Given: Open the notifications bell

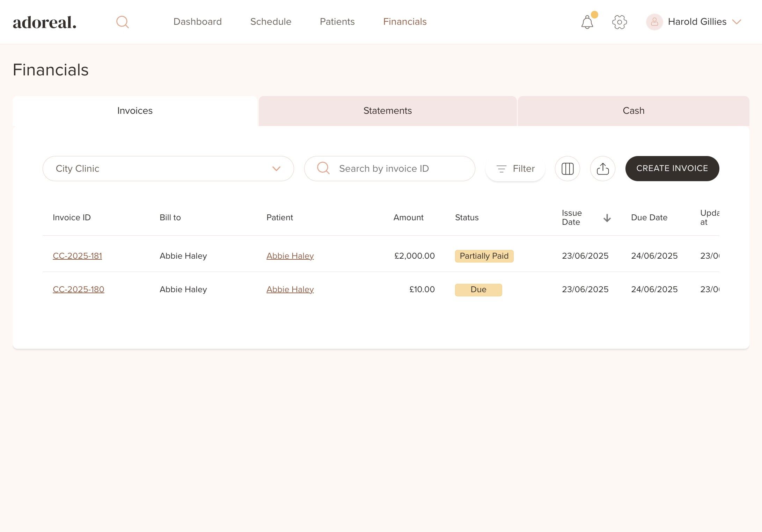Looking at the screenshot, I should click(587, 22).
